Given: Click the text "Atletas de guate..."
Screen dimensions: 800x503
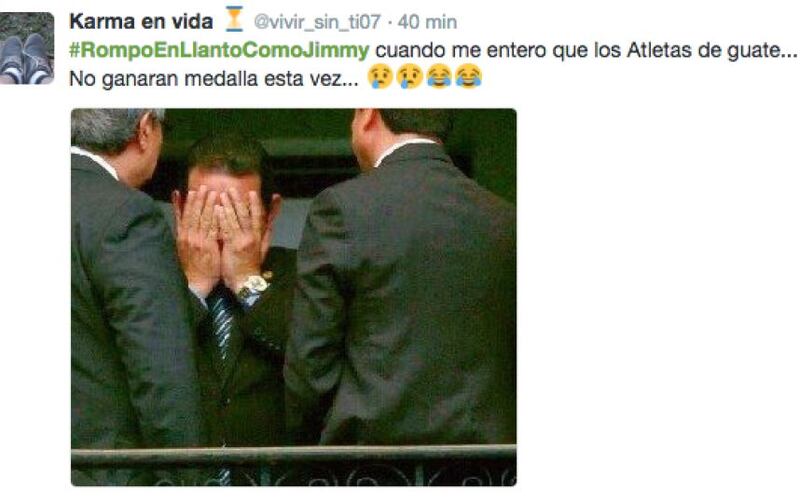Looking at the screenshot, I should tap(711, 51).
